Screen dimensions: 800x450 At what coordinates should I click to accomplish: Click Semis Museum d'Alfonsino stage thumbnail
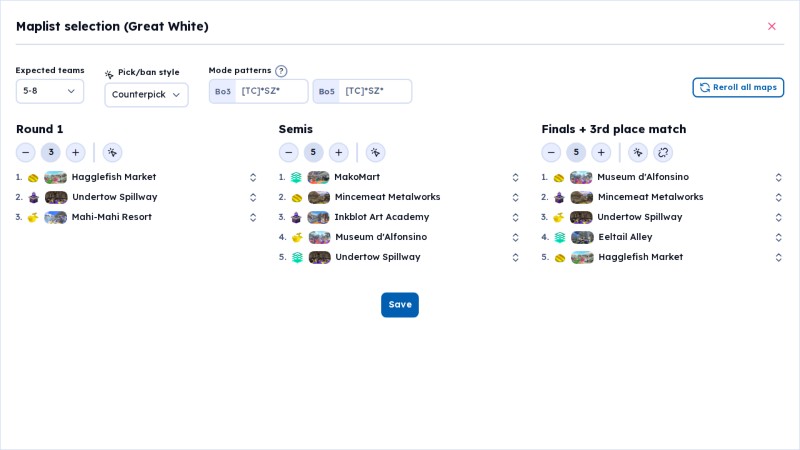click(319, 237)
